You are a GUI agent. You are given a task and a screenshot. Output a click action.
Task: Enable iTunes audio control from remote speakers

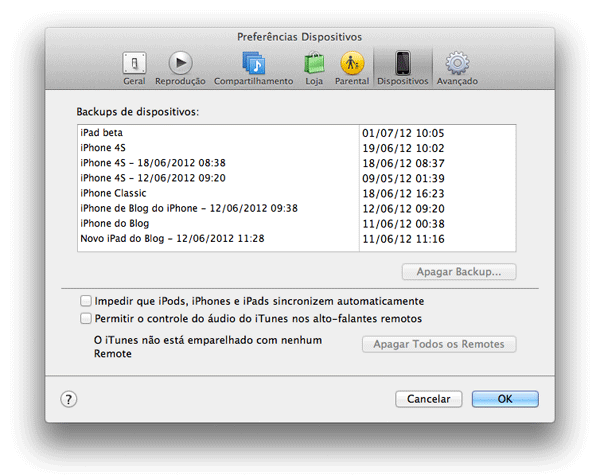point(85,318)
